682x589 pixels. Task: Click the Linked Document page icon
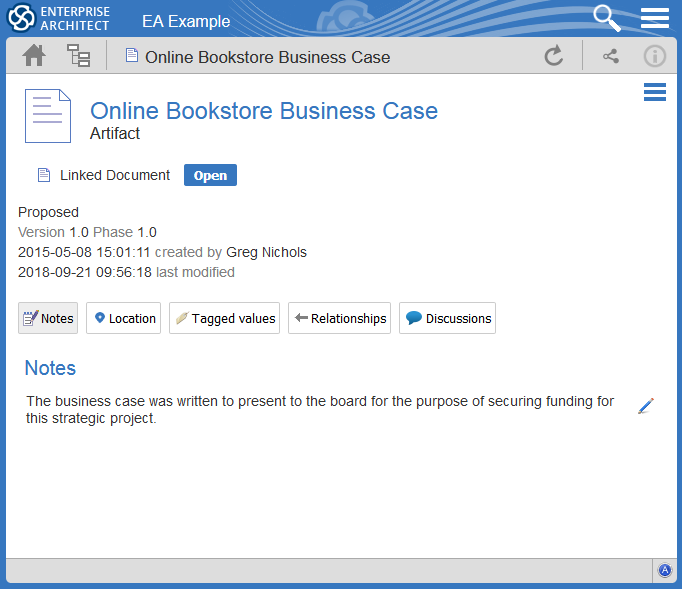[x=44, y=176]
